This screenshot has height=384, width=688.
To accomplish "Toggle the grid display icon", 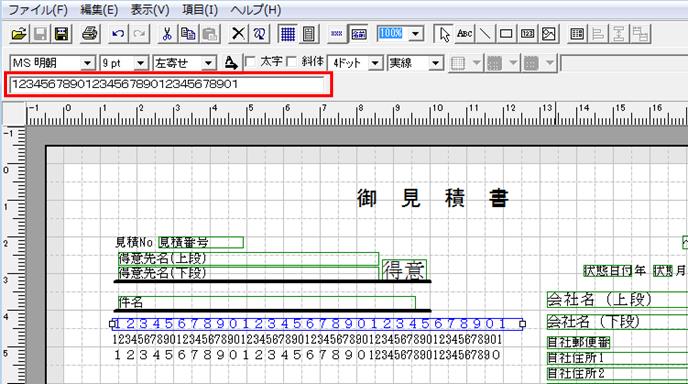I will click(x=288, y=34).
